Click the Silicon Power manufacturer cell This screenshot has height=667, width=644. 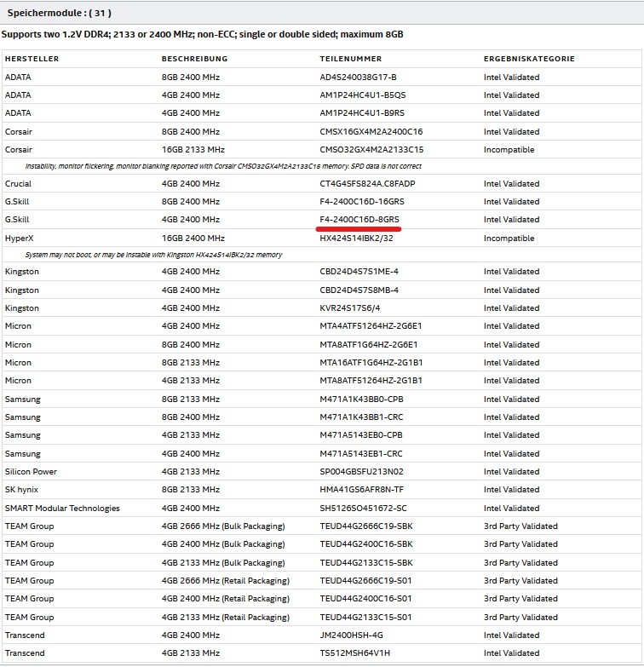[31, 471]
